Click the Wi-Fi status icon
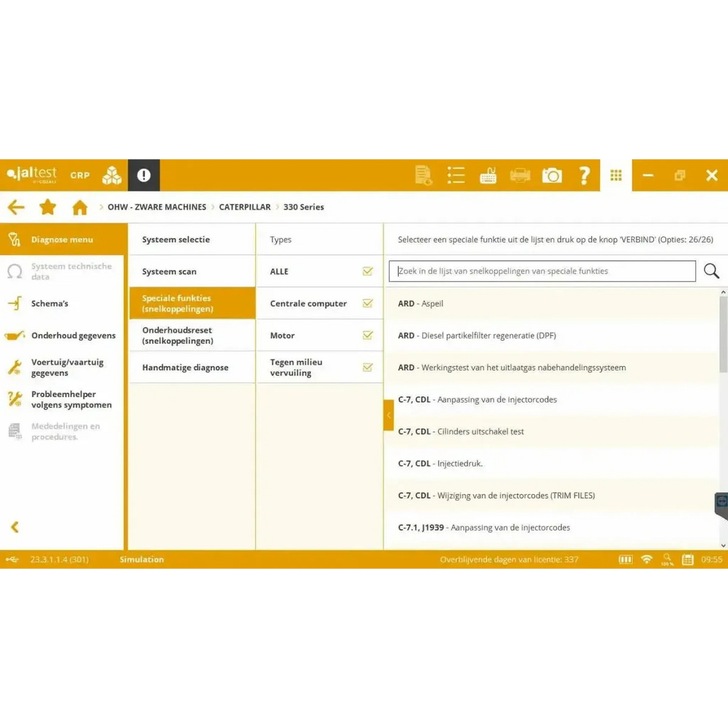Screen dimensions: 728x728 pos(646,559)
